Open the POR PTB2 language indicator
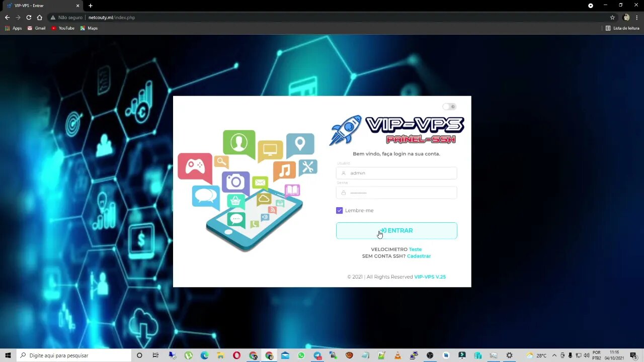The height and width of the screenshot is (362, 644). tap(597, 355)
